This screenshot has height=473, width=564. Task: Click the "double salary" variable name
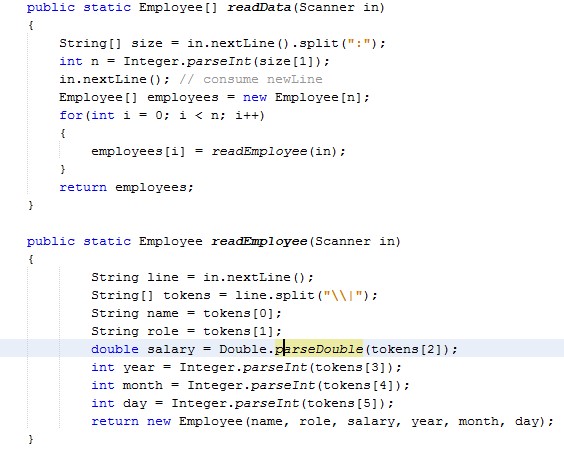click(171, 349)
